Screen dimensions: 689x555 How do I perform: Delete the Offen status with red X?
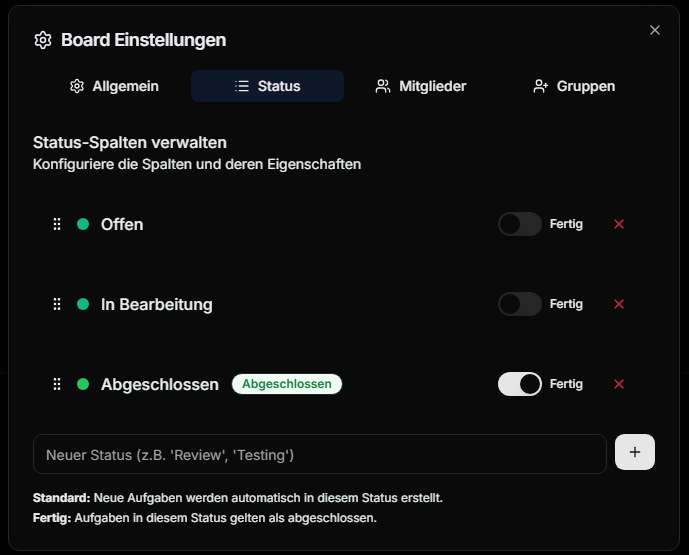click(x=619, y=224)
